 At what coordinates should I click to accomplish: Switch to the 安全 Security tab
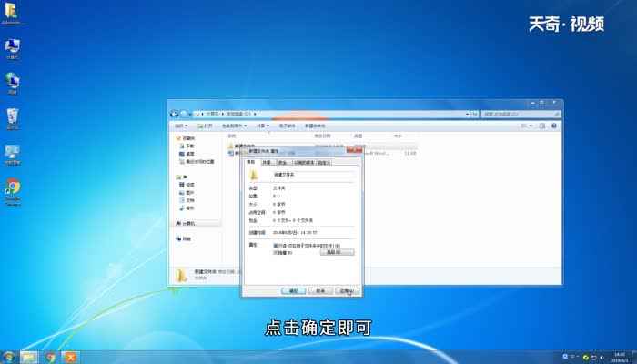click(282, 163)
